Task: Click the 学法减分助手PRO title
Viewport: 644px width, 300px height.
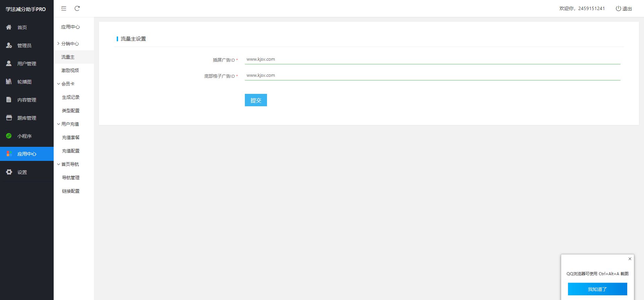Action: 26,9
